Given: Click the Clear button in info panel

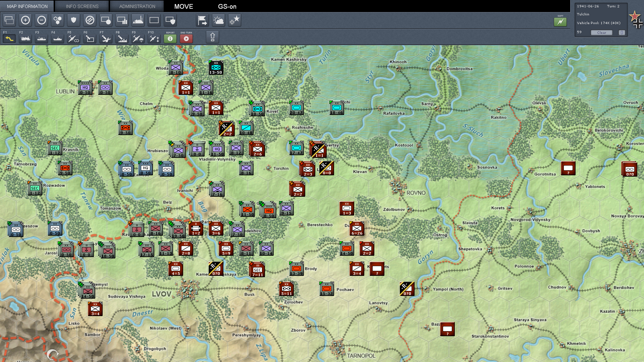Looking at the screenshot, I should coord(601,33).
